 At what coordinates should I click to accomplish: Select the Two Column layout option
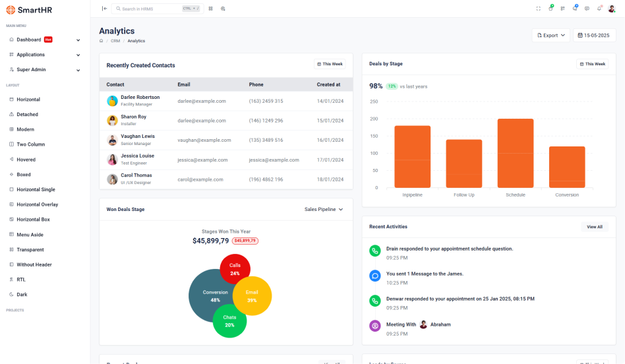(x=30, y=144)
